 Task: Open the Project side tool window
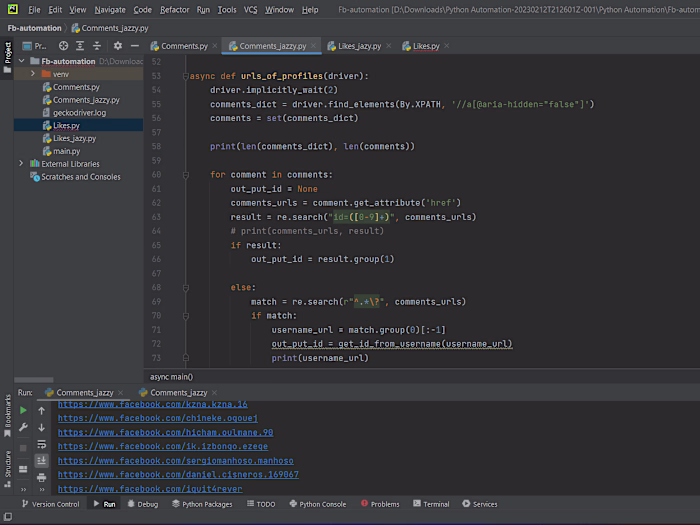point(7,58)
